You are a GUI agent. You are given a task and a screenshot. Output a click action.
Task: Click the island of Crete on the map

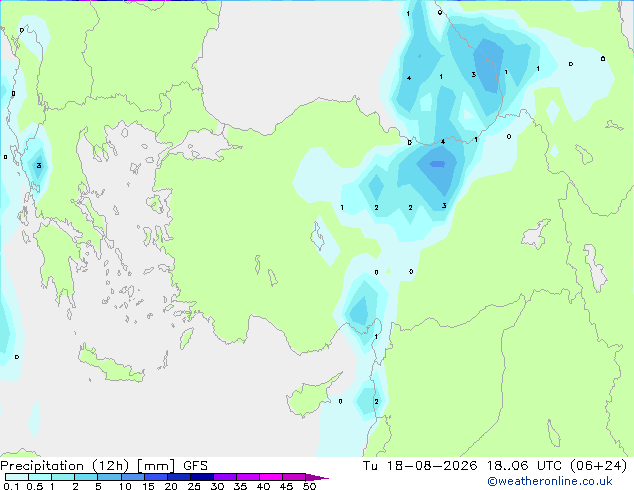(x=110, y=366)
